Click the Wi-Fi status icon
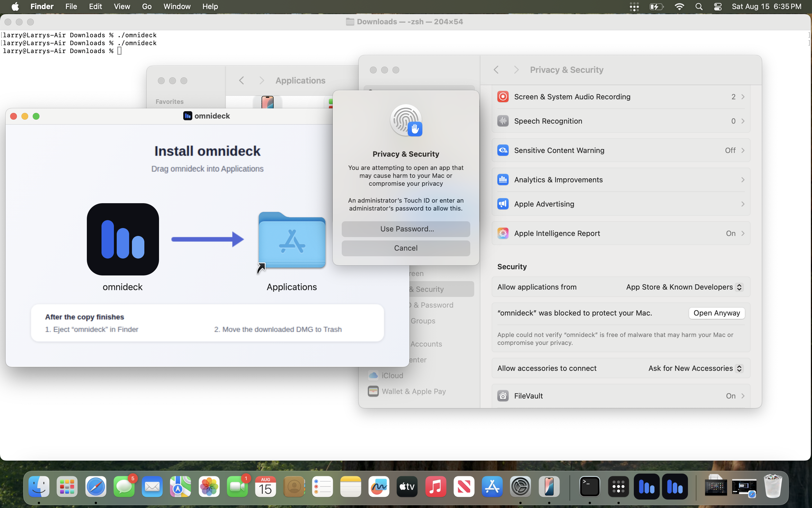This screenshot has height=508, width=812. (679, 6)
